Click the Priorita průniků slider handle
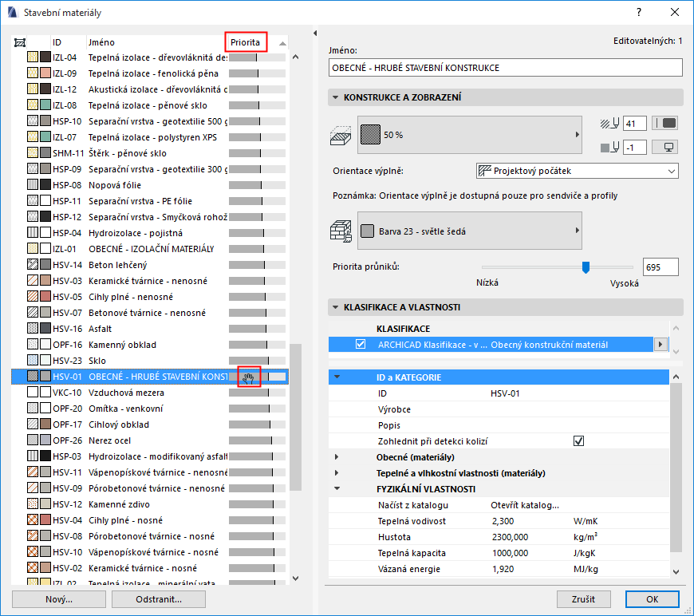Viewport: 694px width, 616px height. (586, 267)
